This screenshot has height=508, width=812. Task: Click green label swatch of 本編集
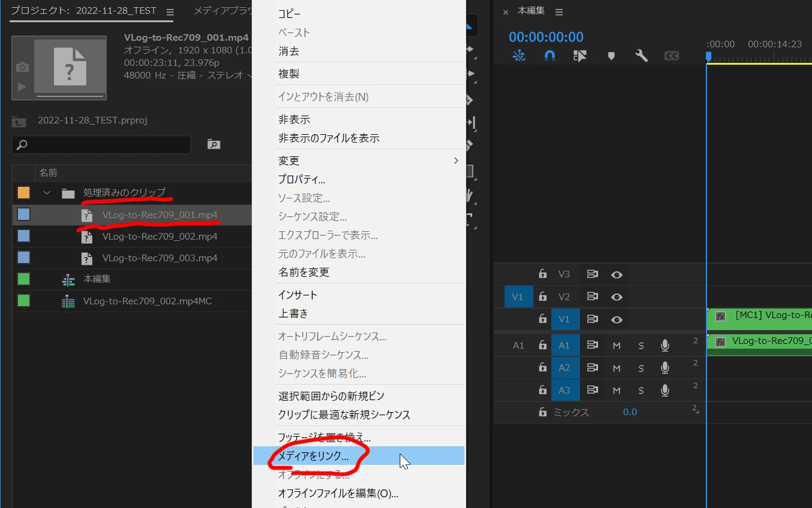pyautogui.click(x=23, y=279)
